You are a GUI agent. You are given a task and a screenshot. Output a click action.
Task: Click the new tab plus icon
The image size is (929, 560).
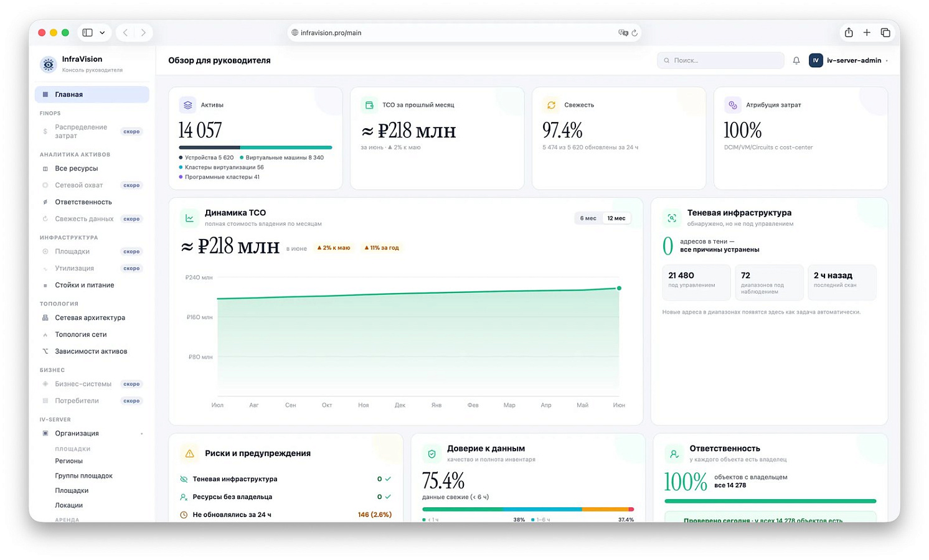867,32
